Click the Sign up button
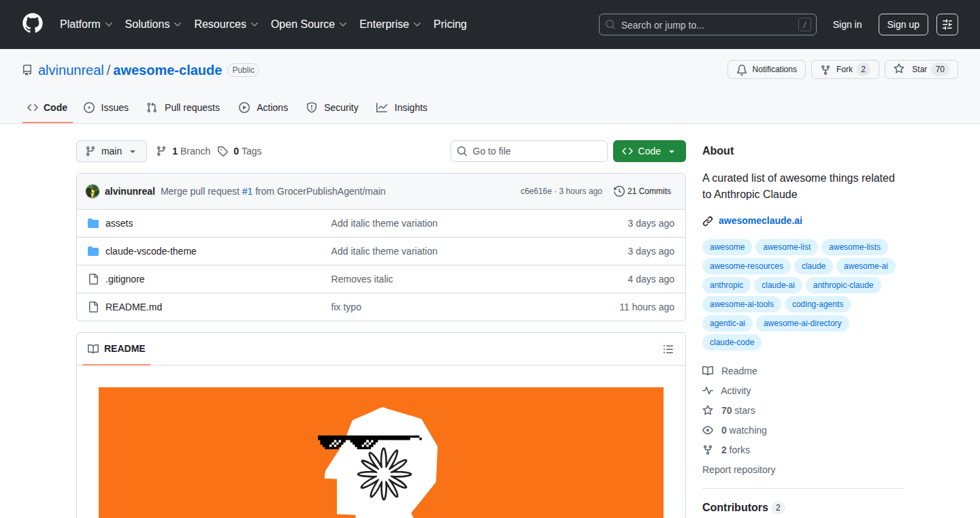The image size is (980, 518). coord(903,25)
